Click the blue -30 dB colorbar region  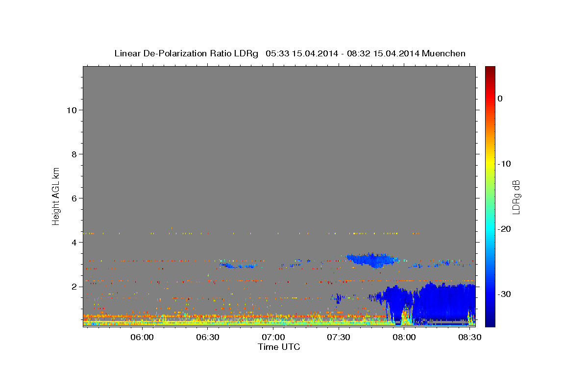(490, 294)
